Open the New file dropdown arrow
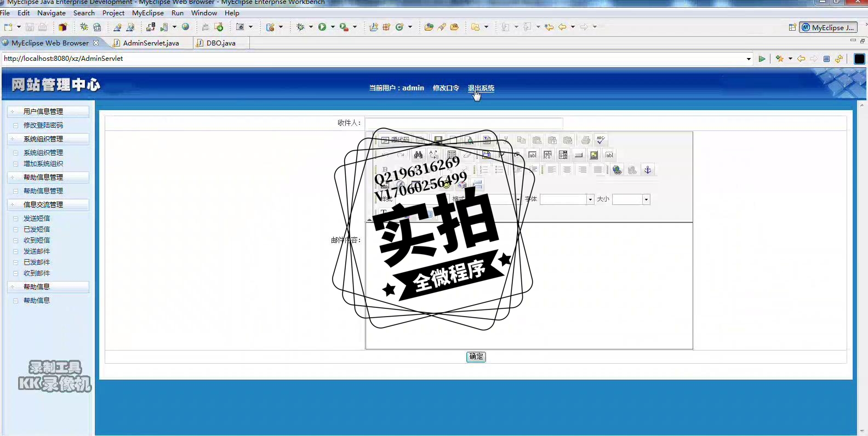This screenshot has height=436, width=868. [x=19, y=27]
